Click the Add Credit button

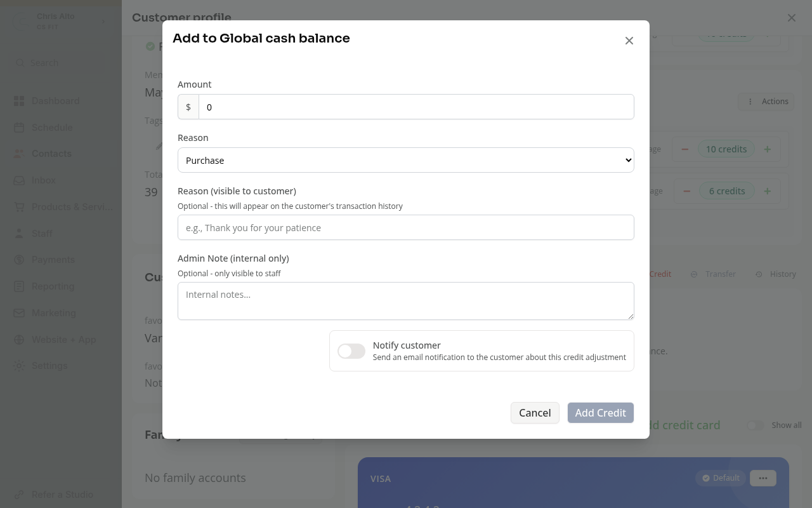pyautogui.click(x=601, y=413)
